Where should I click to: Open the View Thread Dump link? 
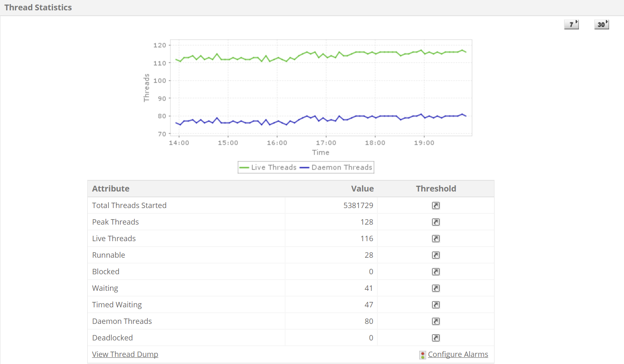[125, 354]
